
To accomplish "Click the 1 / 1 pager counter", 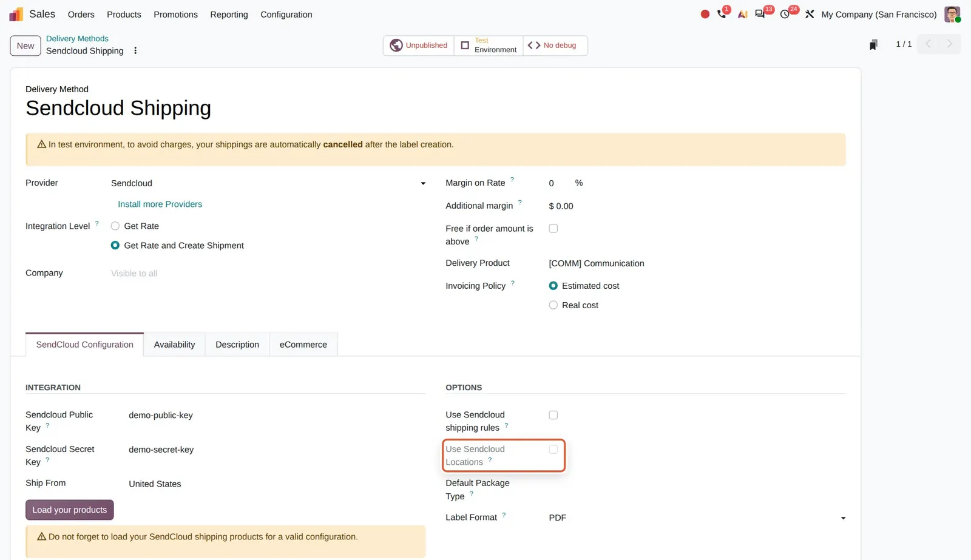I will tap(904, 44).
